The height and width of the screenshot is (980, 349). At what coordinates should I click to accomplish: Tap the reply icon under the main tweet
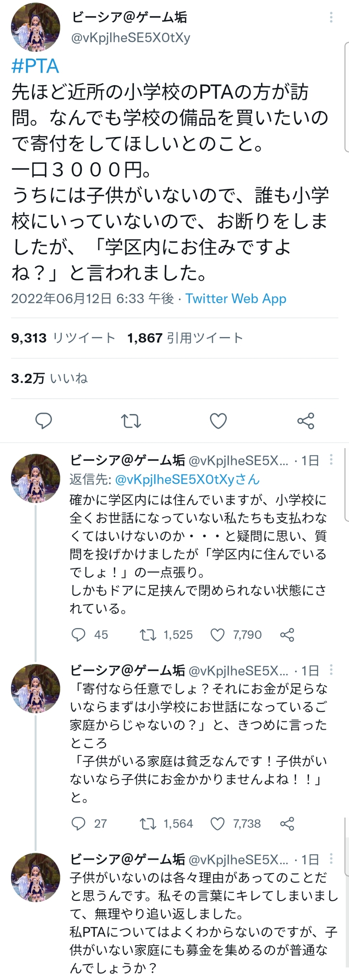coord(43,421)
